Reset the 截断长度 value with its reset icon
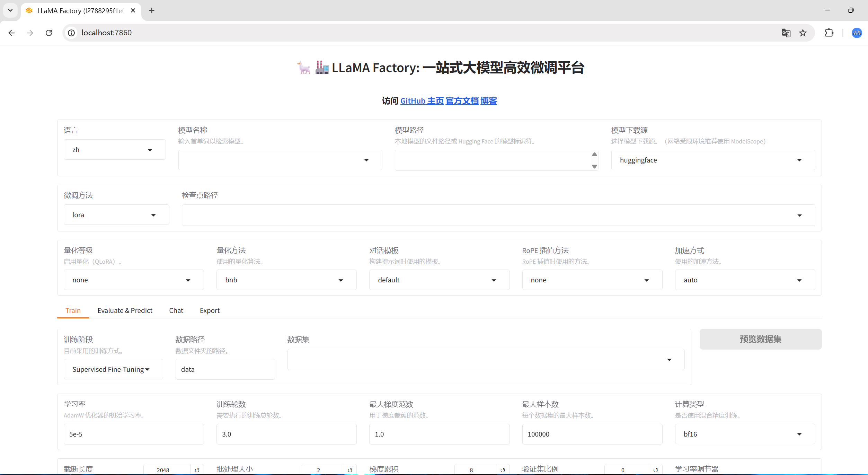Viewport: 868px width, 475px height. pos(197,470)
